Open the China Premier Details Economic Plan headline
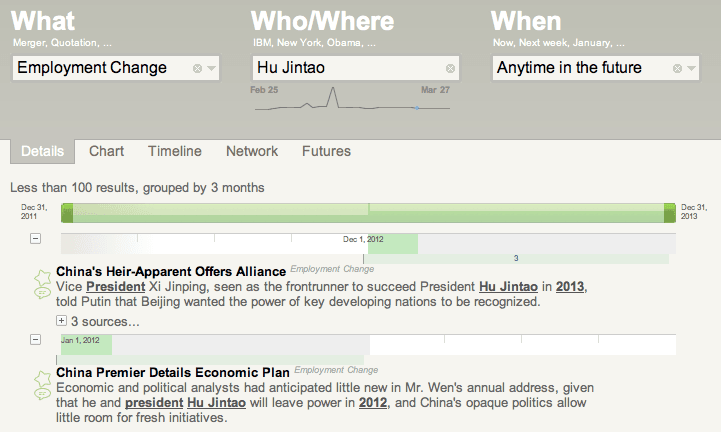This screenshot has width=721, height=432. [x=173, y=372]
